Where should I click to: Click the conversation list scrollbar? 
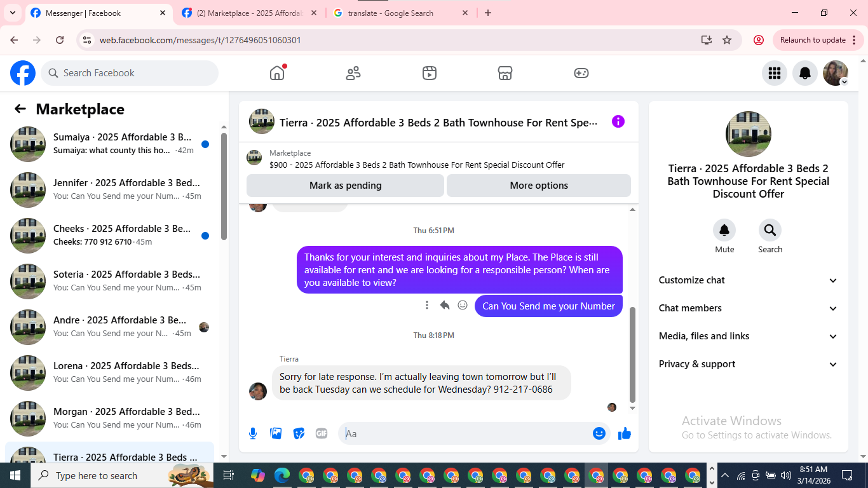[x=224, y=186]
